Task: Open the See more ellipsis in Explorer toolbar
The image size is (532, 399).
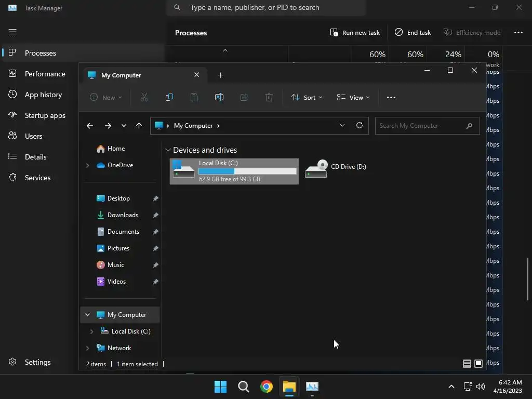Action: [391, 97]
